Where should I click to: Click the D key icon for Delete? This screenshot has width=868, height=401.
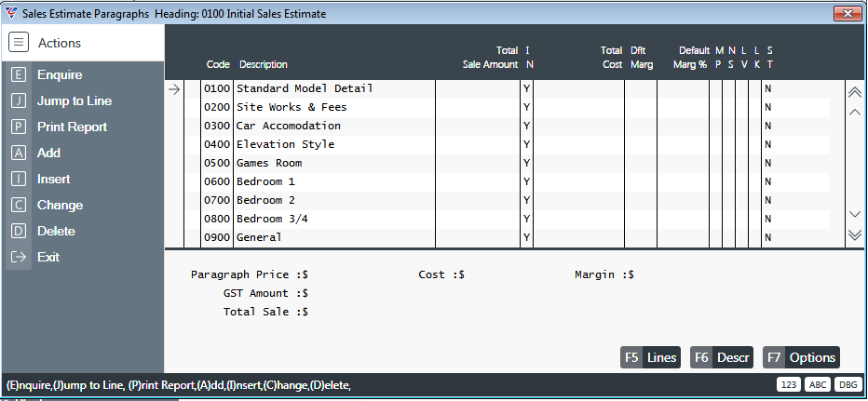point(19,231)
